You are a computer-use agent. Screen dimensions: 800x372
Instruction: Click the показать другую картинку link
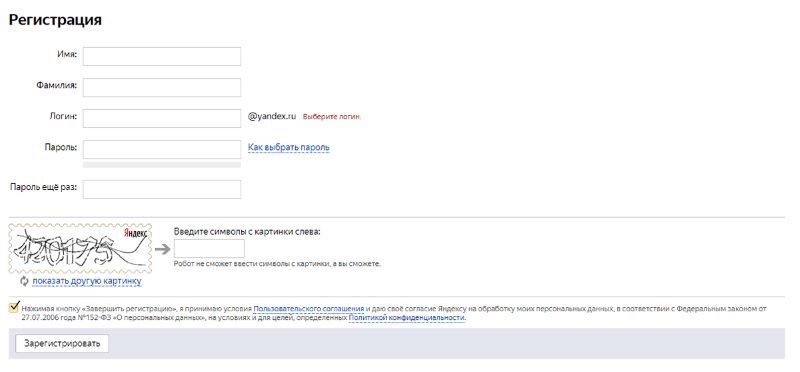click(87, 281)
